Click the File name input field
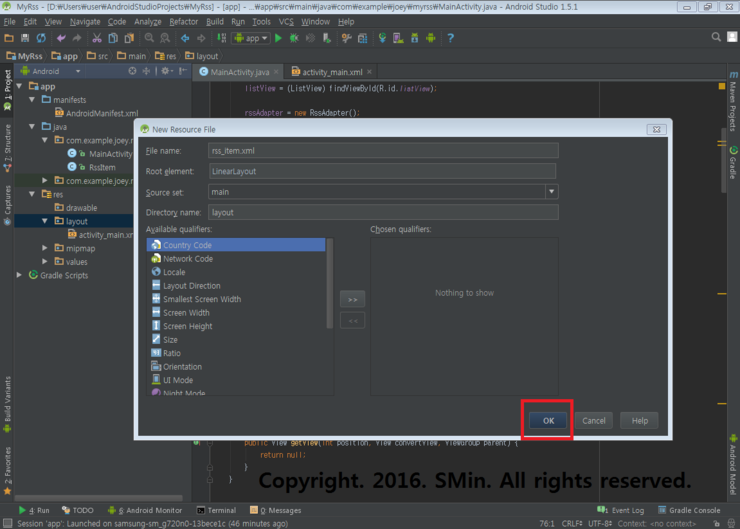 click(x=383, y=151)
